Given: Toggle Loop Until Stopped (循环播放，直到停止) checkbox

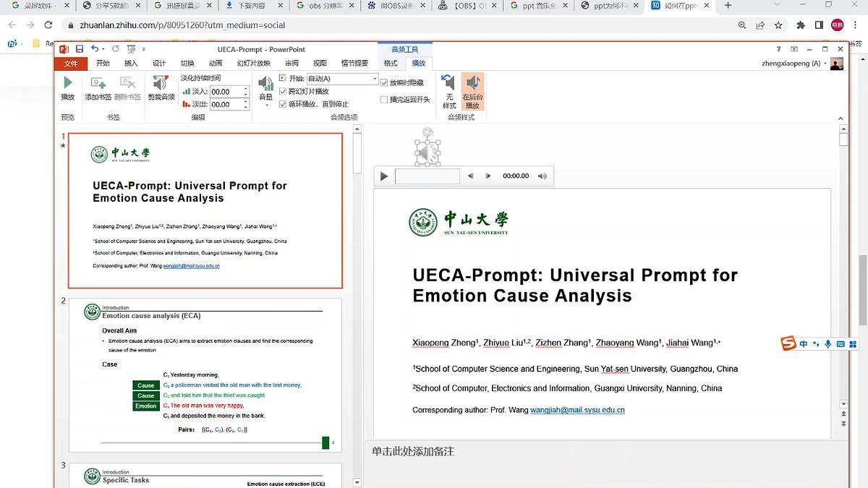Looking at the screenshot, I should (283, 103).
